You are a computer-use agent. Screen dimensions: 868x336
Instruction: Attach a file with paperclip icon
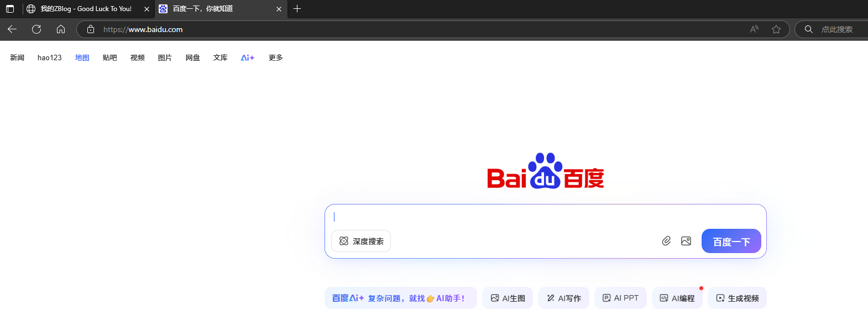coord(666,241)
